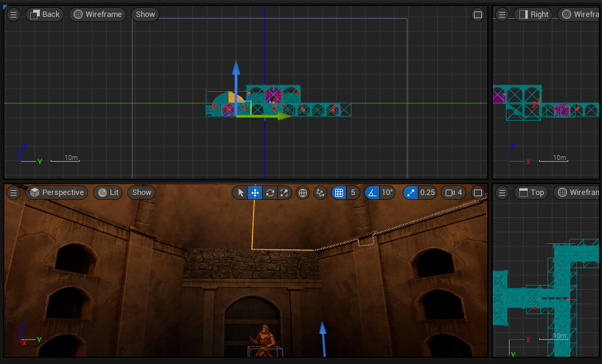The height and width of the screenshot is (364, 602).
Task: Select the Move transform tool
Action: pyautogui.click(x=254, y=193)
